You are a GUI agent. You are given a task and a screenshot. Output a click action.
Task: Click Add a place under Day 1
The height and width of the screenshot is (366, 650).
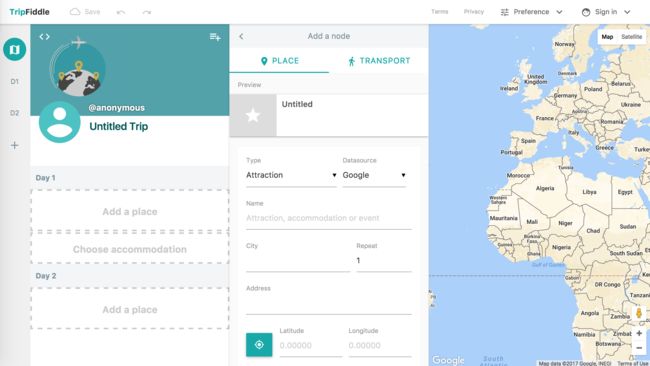coord(130,211)
